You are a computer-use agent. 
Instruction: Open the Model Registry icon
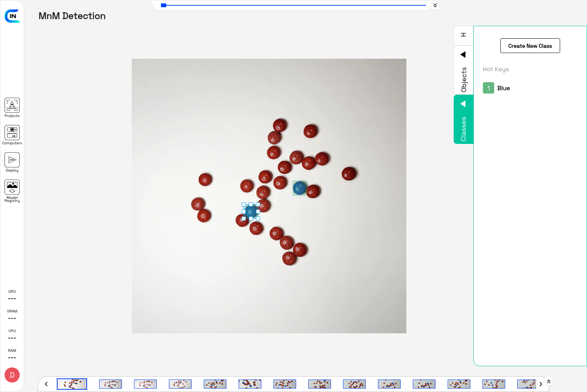click(12, 187)
